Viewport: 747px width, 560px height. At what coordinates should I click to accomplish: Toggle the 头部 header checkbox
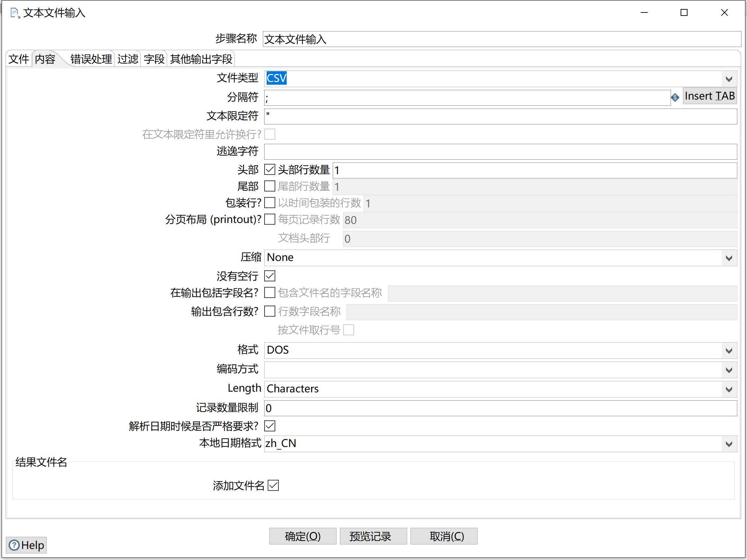(x=270, y=169)
